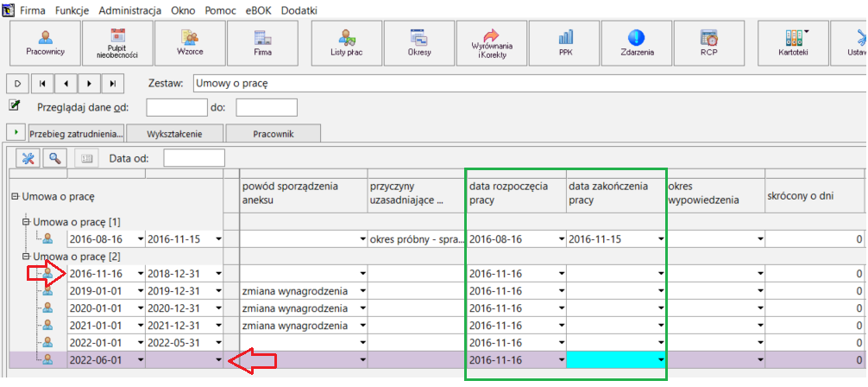Click the magnifier search icon
The height and width of the screenshot is (387, 868).
[x=55, y=158]
